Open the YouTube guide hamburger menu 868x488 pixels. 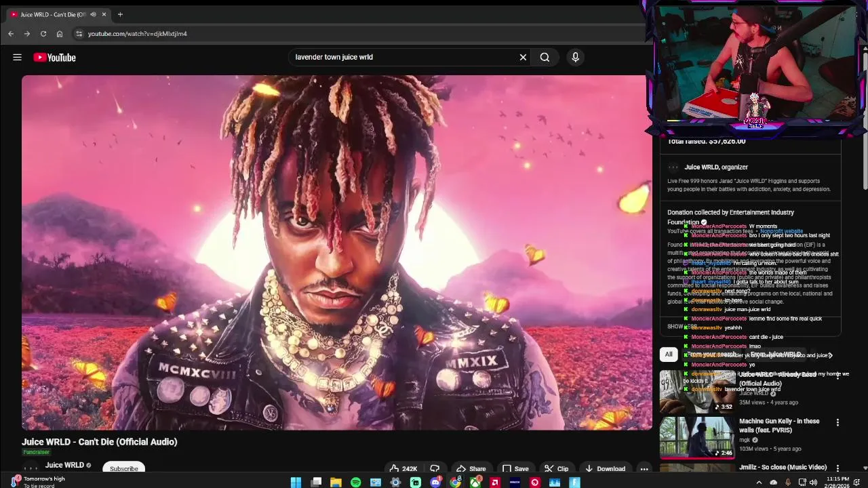17,58
